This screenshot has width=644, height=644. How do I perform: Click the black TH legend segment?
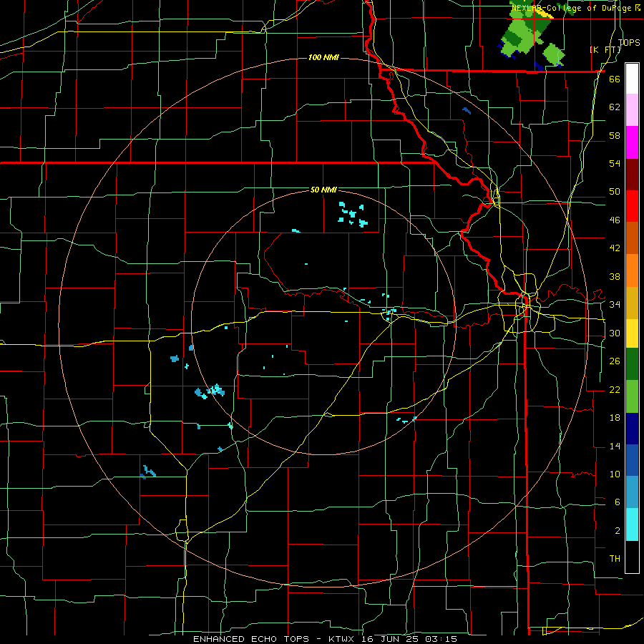(632, 557)
